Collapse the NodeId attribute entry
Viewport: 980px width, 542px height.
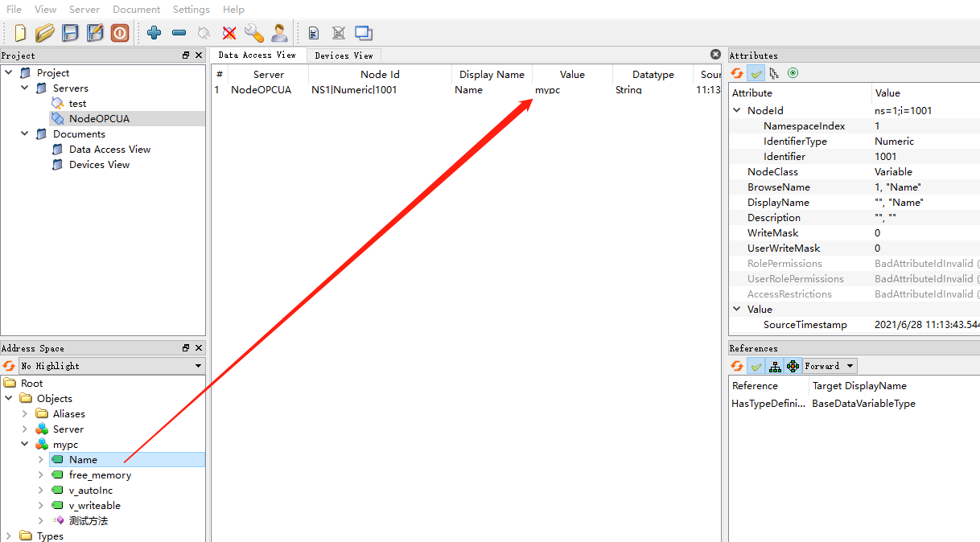(x=737, y=110)
